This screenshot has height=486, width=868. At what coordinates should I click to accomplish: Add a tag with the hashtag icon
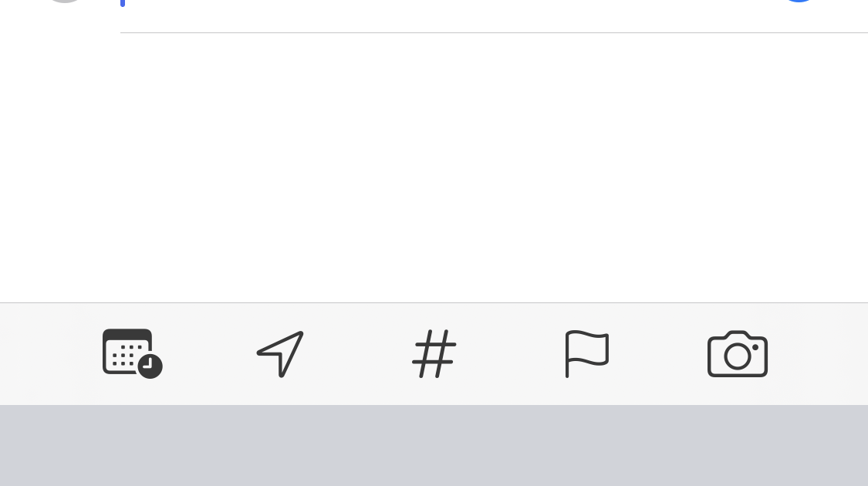pos(434,354)
